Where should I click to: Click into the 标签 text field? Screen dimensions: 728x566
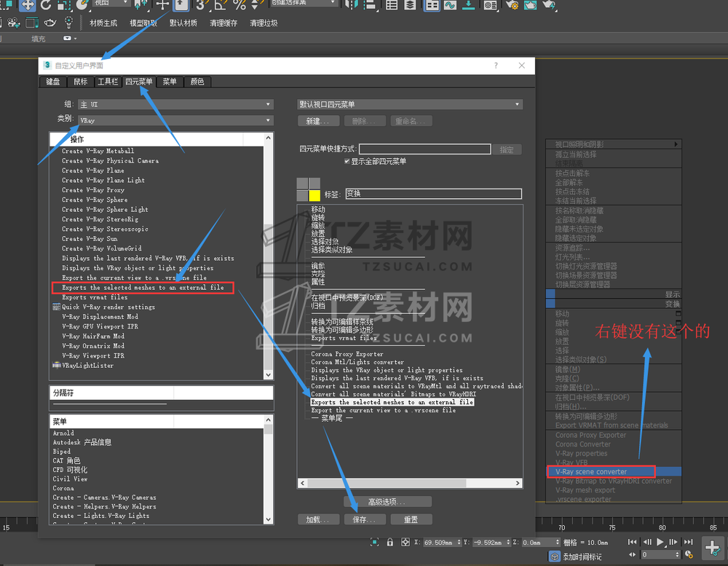(434, 194)
